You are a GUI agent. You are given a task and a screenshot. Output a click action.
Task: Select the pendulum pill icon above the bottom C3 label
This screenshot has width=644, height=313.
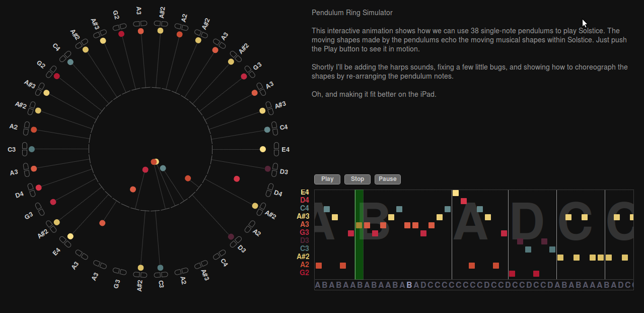(161, 275)
